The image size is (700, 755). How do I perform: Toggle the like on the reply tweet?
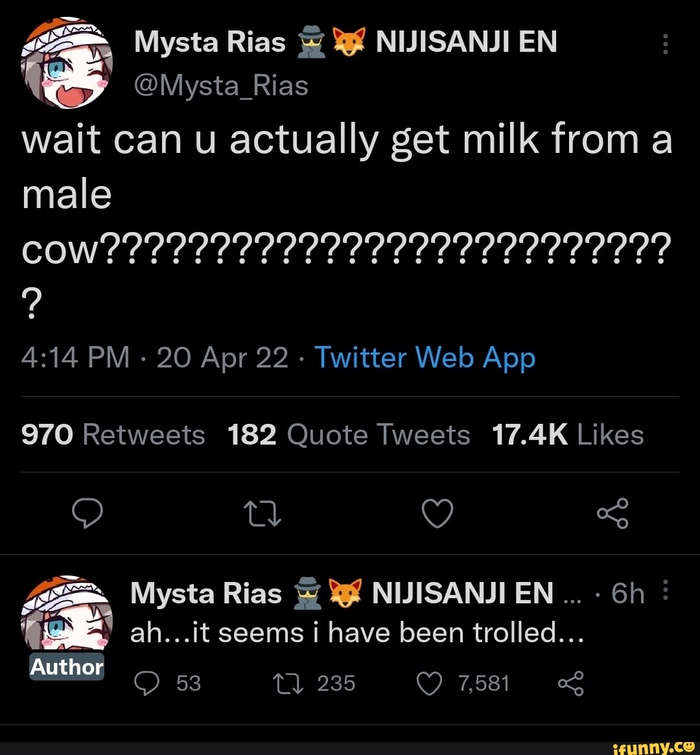[429, 682]
